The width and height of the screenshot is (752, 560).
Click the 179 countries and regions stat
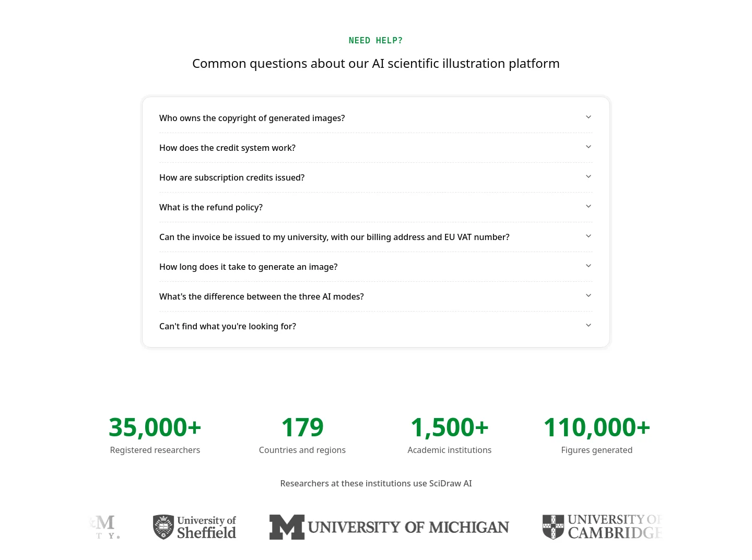tap(302, 435)
